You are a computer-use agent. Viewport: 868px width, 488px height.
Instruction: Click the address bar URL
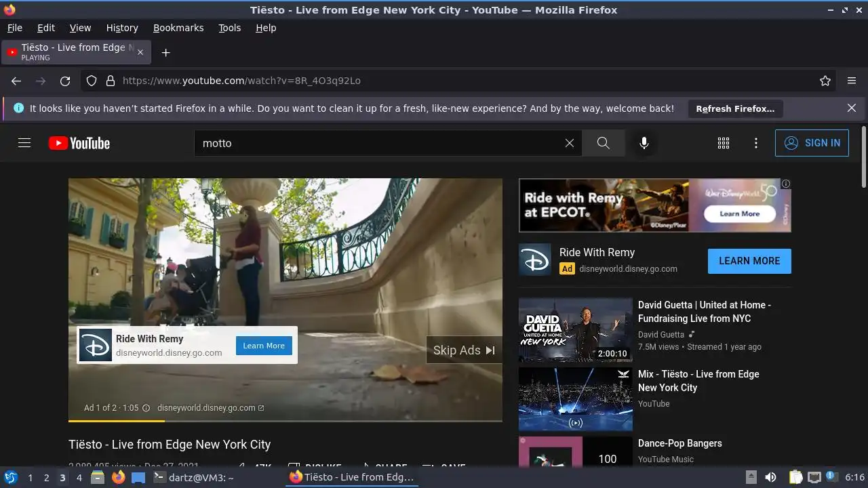coord(241,81)
